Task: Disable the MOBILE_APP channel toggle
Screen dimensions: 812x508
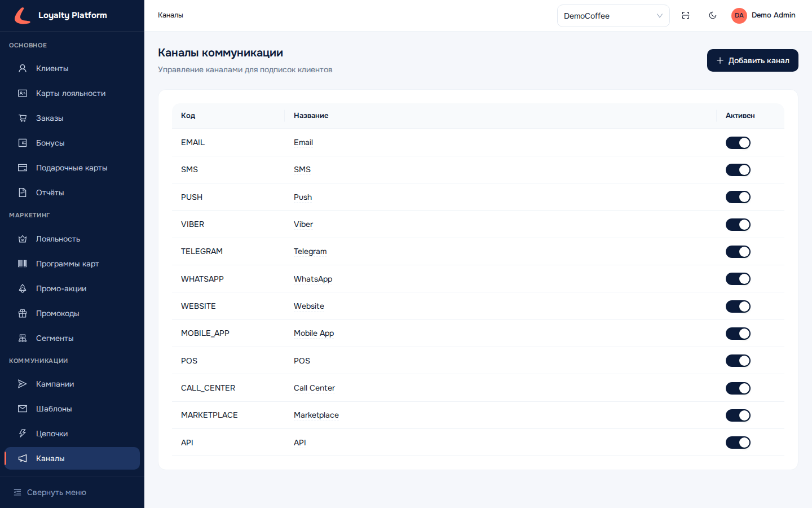Action: tap(738, 334)
